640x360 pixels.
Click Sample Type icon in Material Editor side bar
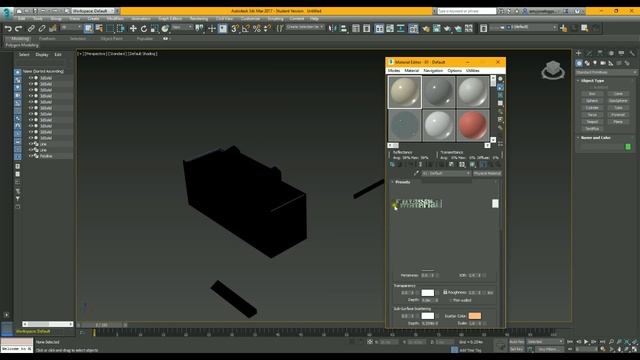[x=500, y=79]
